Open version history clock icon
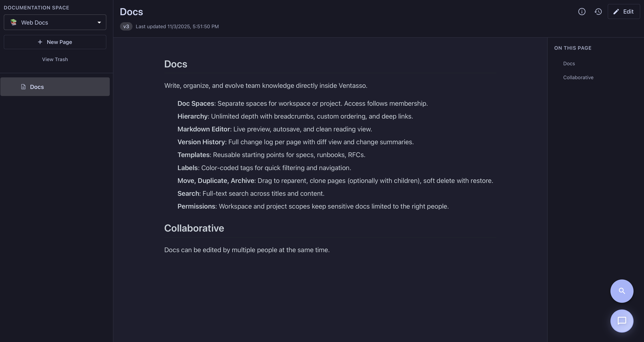The width and height of the screenshot is (644, 342). [x=598, y=12]
